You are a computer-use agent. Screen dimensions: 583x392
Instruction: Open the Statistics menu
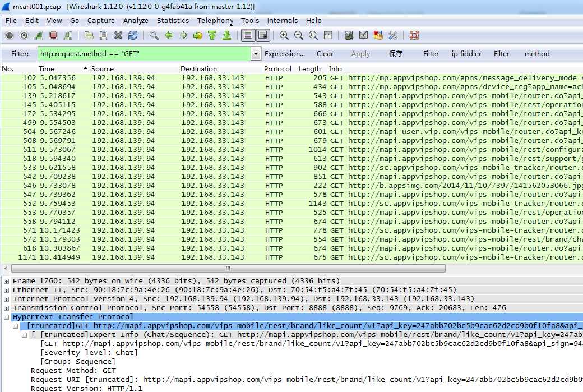coord(173,20)
